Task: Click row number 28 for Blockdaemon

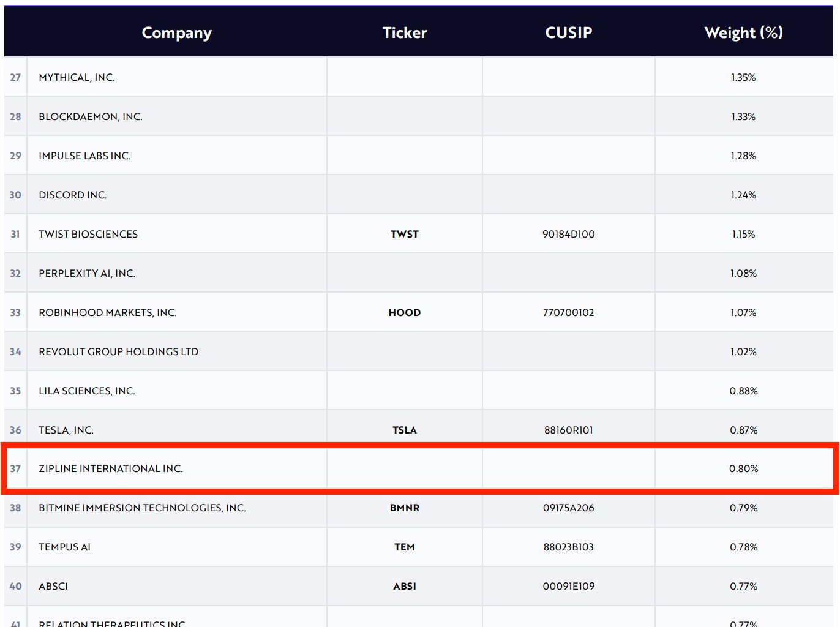Action: (x=15, y=116)
